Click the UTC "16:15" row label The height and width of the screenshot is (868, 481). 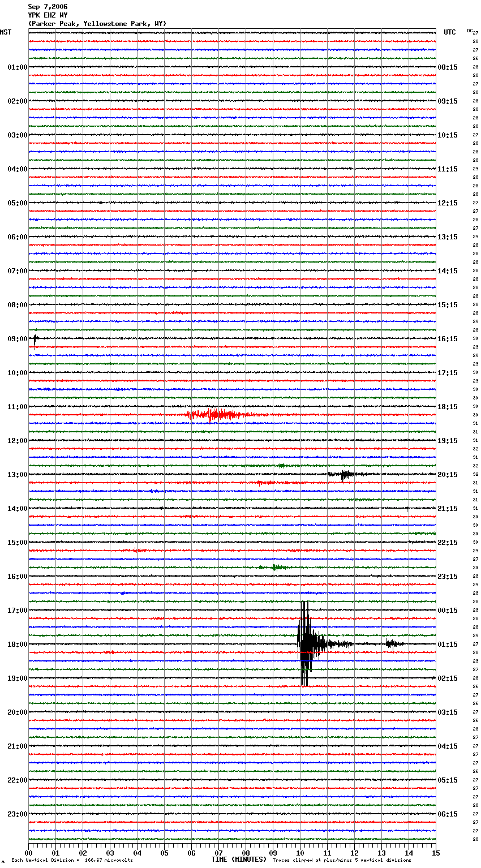click(x=448, y=339)
